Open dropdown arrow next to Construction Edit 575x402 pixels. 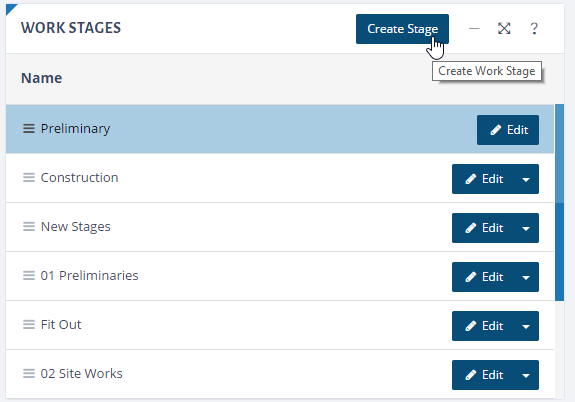[526, 179]
